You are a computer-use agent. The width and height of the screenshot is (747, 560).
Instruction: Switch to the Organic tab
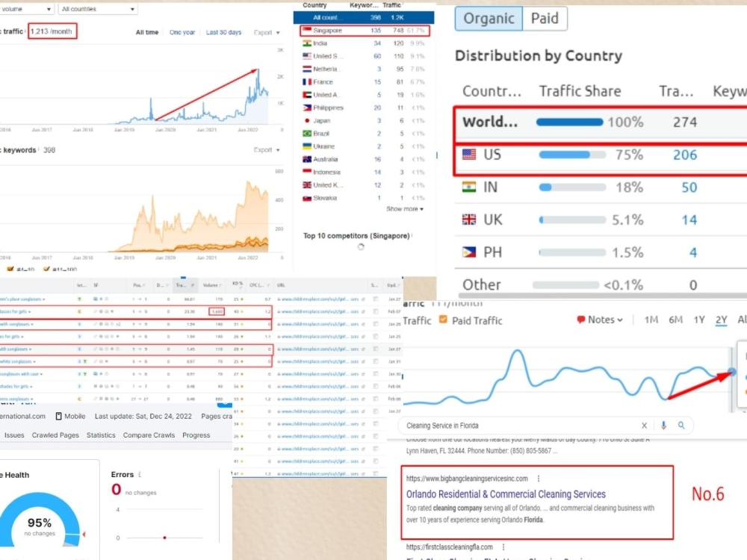click(x=489, y=19)
